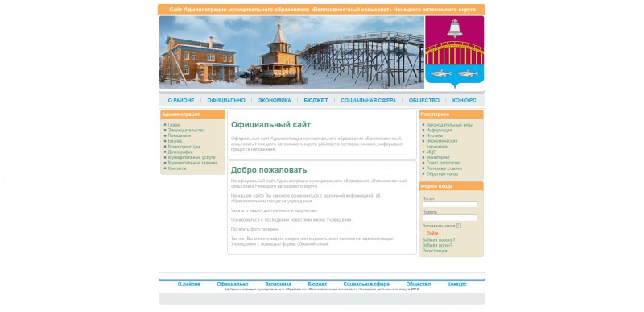The height and width of the screenshot is (312, 644).
Task: Open the «Забыли логин?» link
Action: point(437,245)
